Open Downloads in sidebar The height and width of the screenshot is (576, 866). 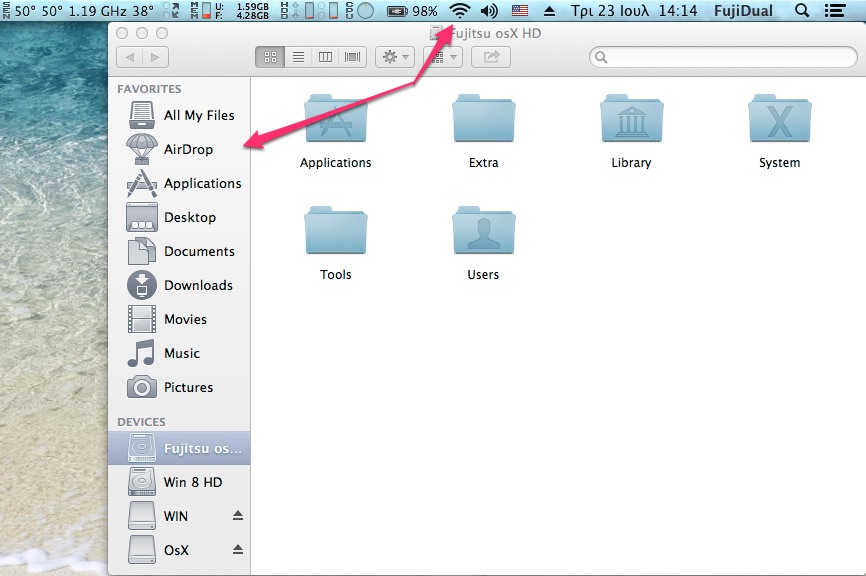point(180,286)
